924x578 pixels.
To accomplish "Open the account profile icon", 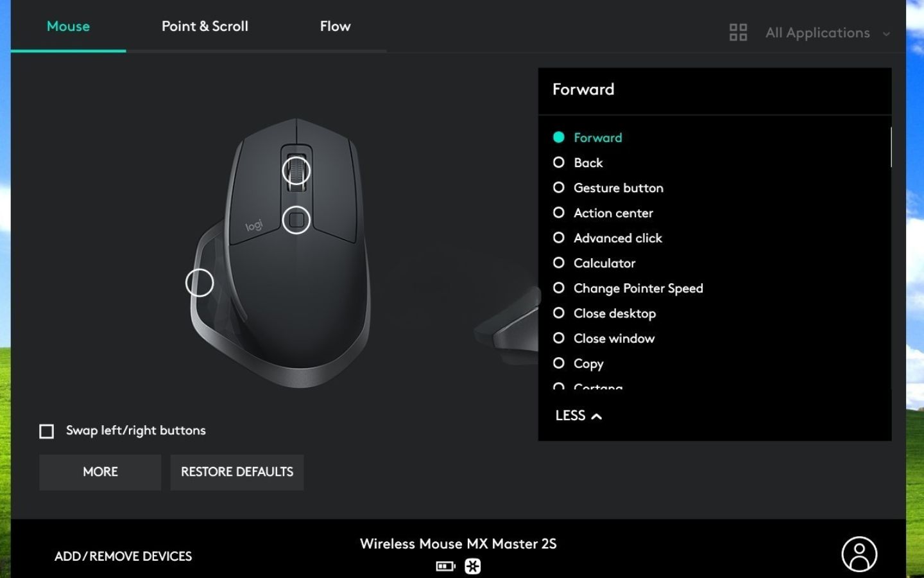I will pyautogui.click(x=859, y=554).
